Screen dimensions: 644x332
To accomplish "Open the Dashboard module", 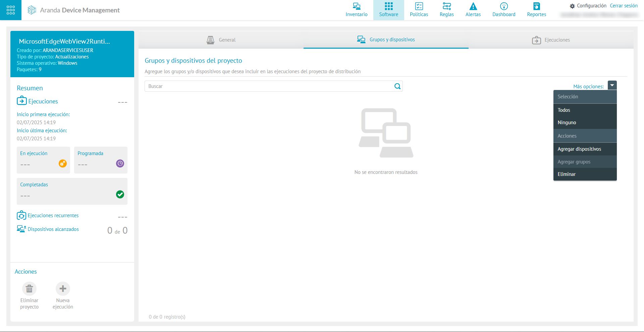I will click(x=504, y=10).
